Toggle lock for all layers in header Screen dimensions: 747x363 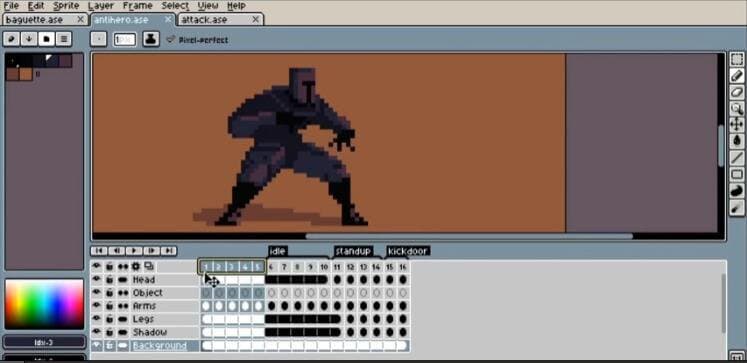pyautogui.click(x=110, y=266)
